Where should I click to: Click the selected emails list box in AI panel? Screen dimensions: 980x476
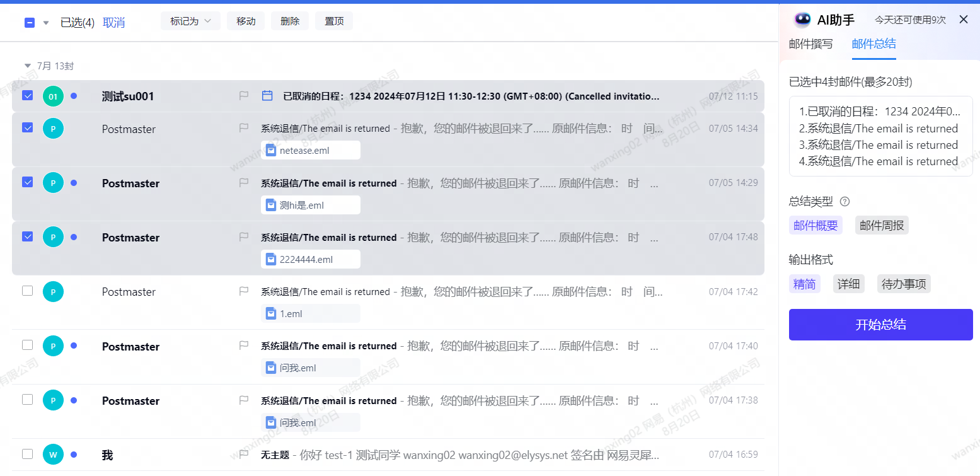click(x=881, y=136)
